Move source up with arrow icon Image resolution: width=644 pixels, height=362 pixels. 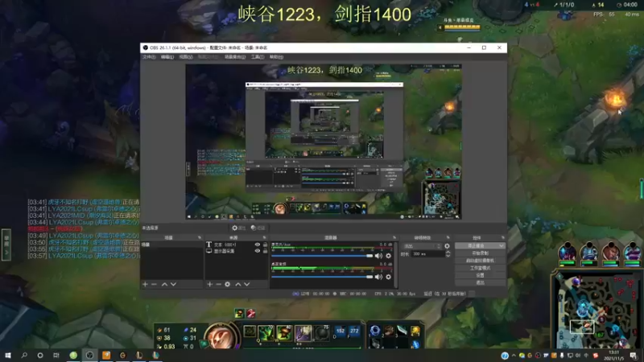[x=237, y=284]
